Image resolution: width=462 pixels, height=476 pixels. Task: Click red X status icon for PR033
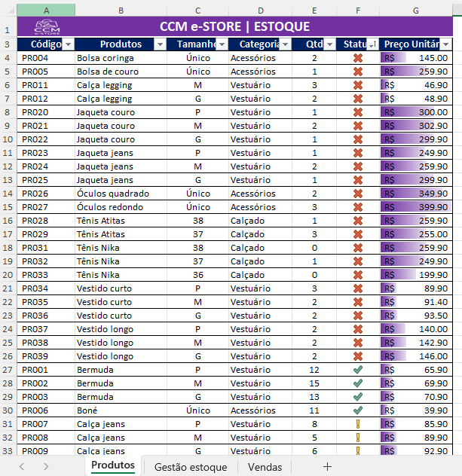[x=358, y=275]
